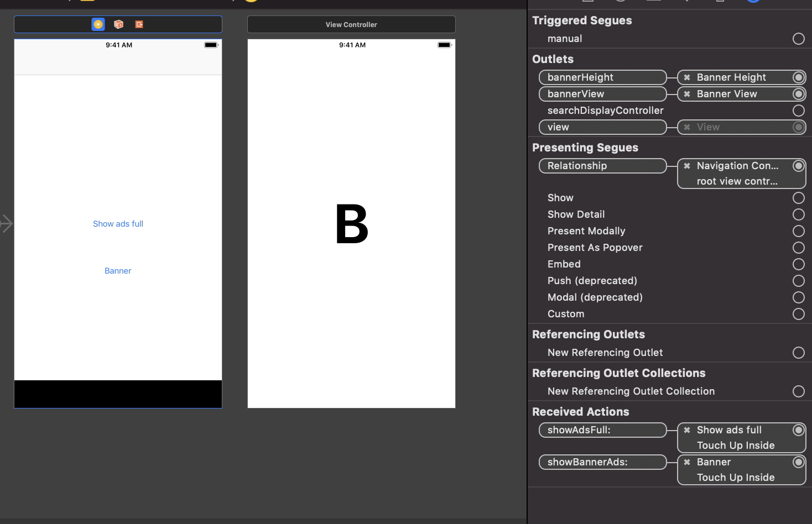Remove the Navigation Controller relationship connection
This screenshot has width=812, height=524.
click(x=687, y=166)
